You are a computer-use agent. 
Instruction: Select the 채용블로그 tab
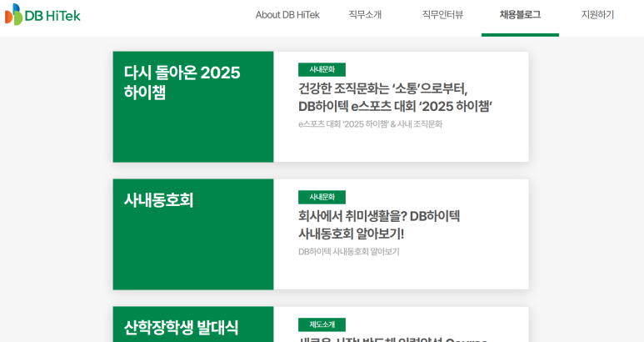[520, 15]
